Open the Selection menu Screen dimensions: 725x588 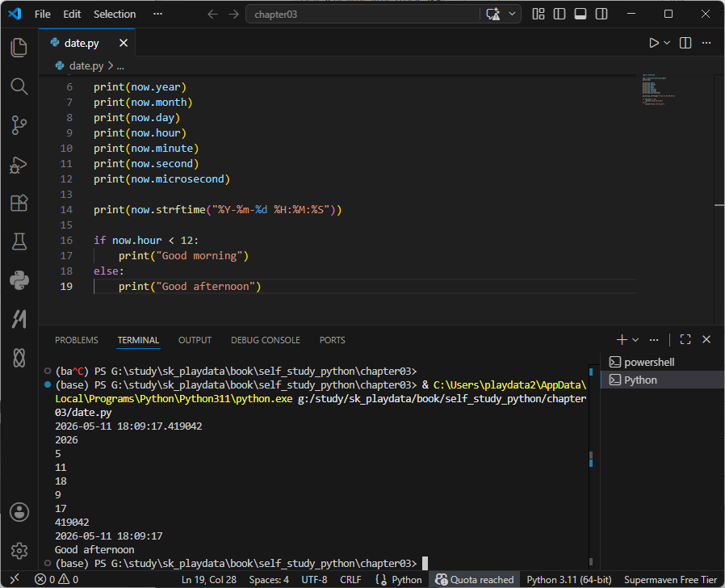pos(115,15)
